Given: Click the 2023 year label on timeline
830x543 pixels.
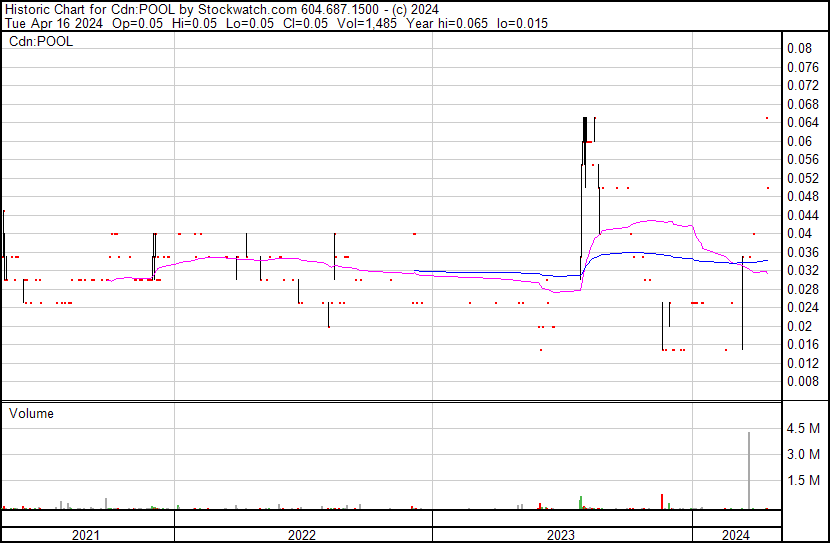Looking at the screenshot, I should pos(561,535).
